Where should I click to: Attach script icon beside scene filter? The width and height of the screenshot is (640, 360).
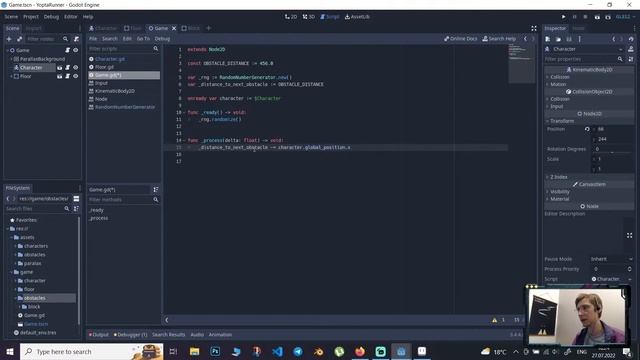click(76, 39)
